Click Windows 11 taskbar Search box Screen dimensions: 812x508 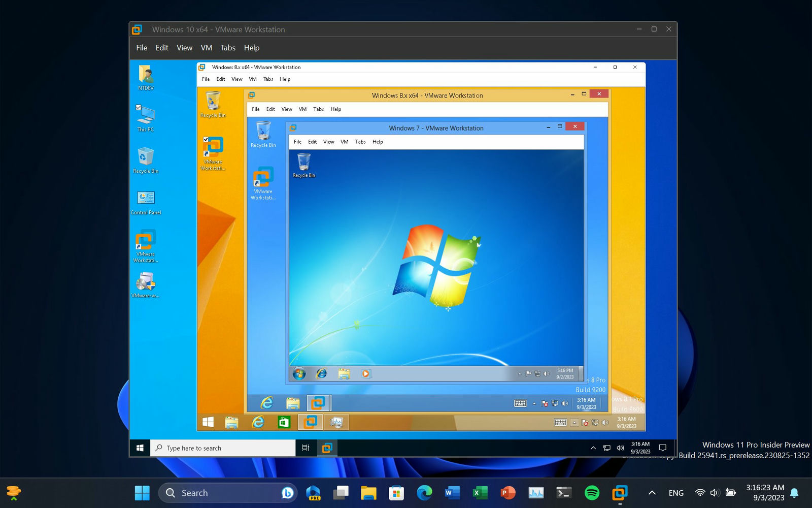coord(228,493)
